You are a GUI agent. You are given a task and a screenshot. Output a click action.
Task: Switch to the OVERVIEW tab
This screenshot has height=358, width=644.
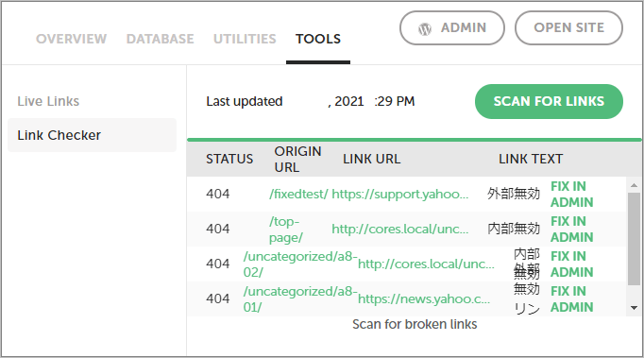(x=71, y=39)
